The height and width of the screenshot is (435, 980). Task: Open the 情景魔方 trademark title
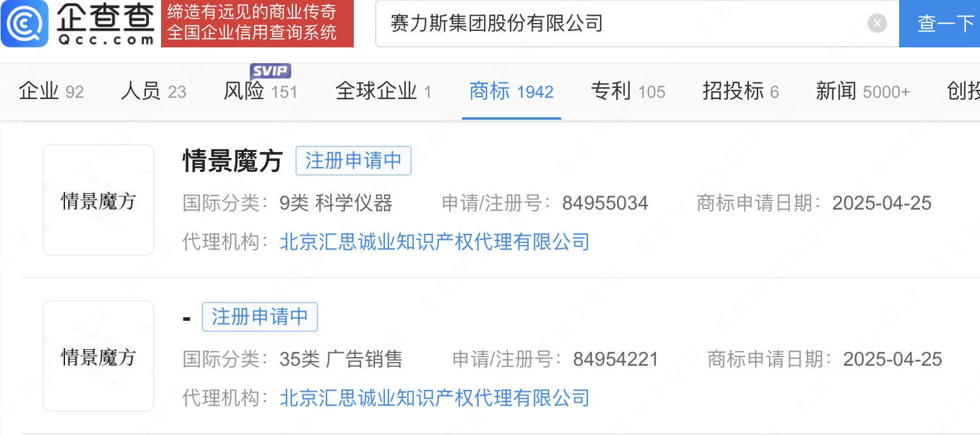tap(233, 161)
